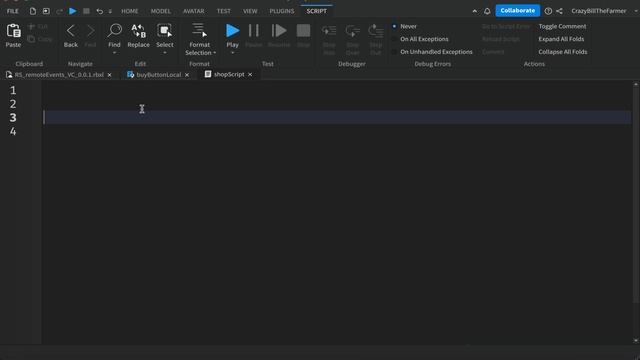This screenshot has height=360, width=640.
Task: Click the share icon near username
Action: [x=559, y=11]
